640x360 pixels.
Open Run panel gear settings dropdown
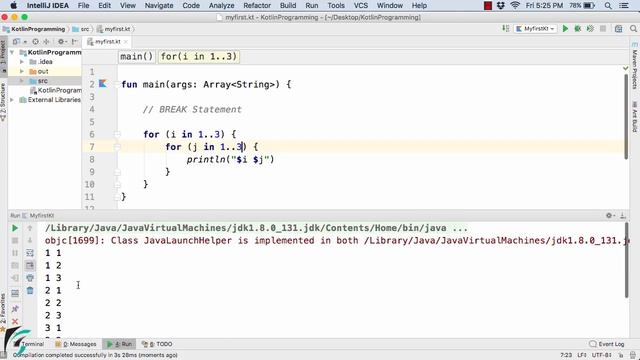coord(611,216)
